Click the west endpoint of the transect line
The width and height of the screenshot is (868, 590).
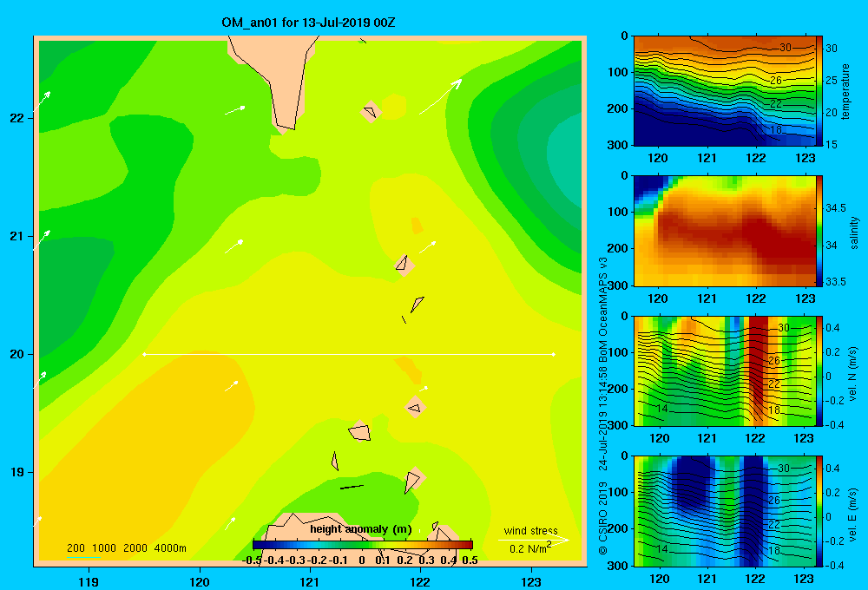click(x=144, y=354)
